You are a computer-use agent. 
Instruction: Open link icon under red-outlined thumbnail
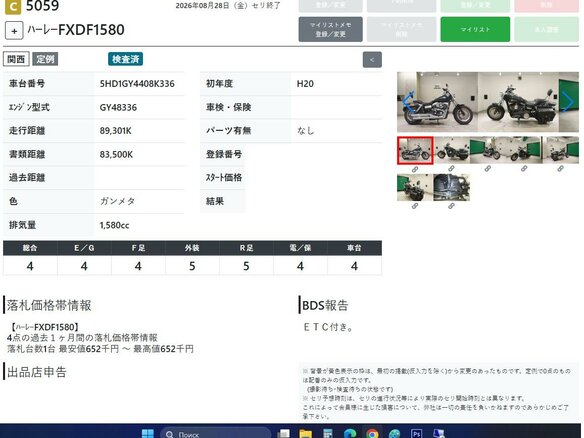415,169
